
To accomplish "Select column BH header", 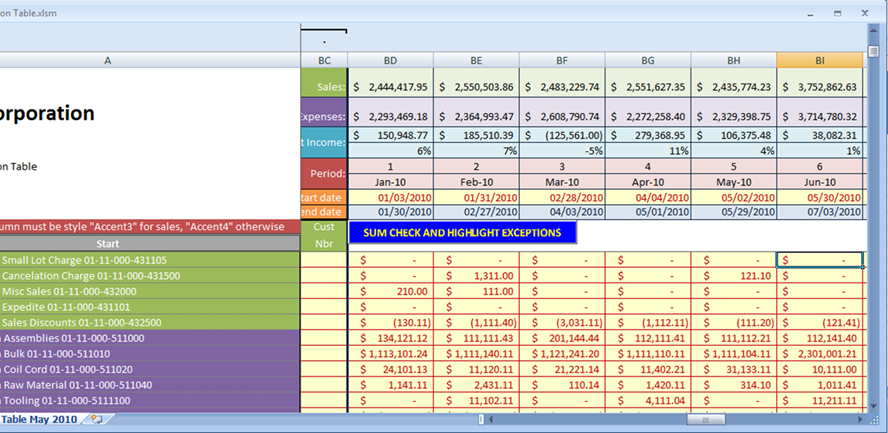I will point(734,60).
